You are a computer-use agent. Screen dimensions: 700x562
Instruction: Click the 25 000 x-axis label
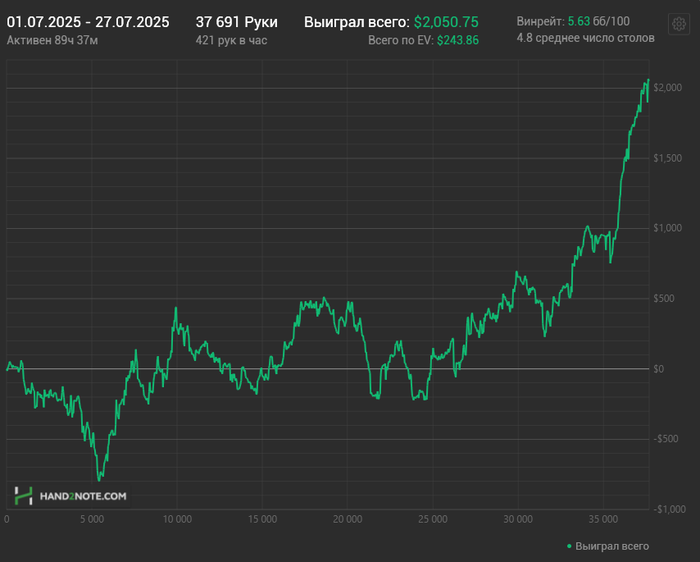click(x=433, y=520)
